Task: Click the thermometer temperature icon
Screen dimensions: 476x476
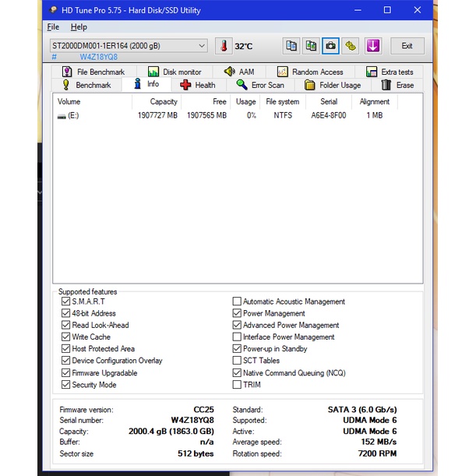Action: tap(224, 46)
